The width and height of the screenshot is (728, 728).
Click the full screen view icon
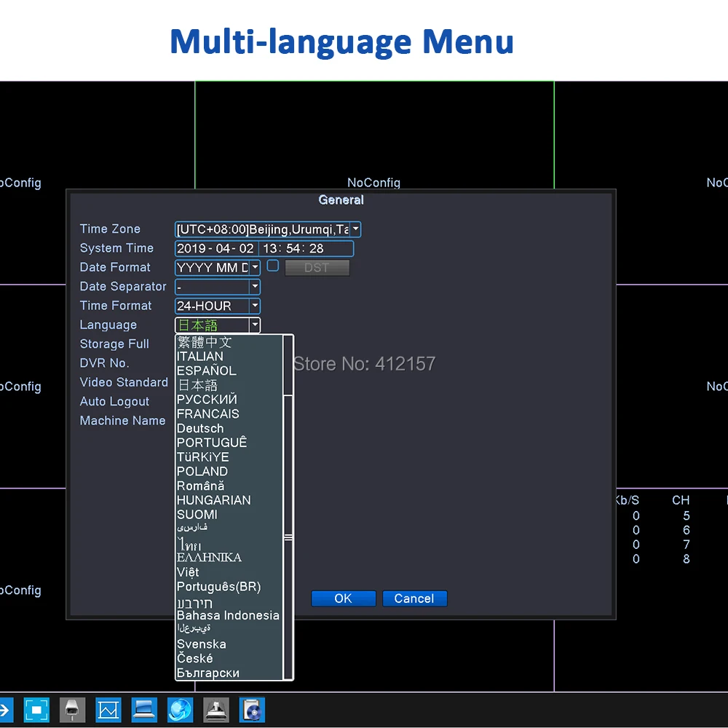[x=36, y=709]
